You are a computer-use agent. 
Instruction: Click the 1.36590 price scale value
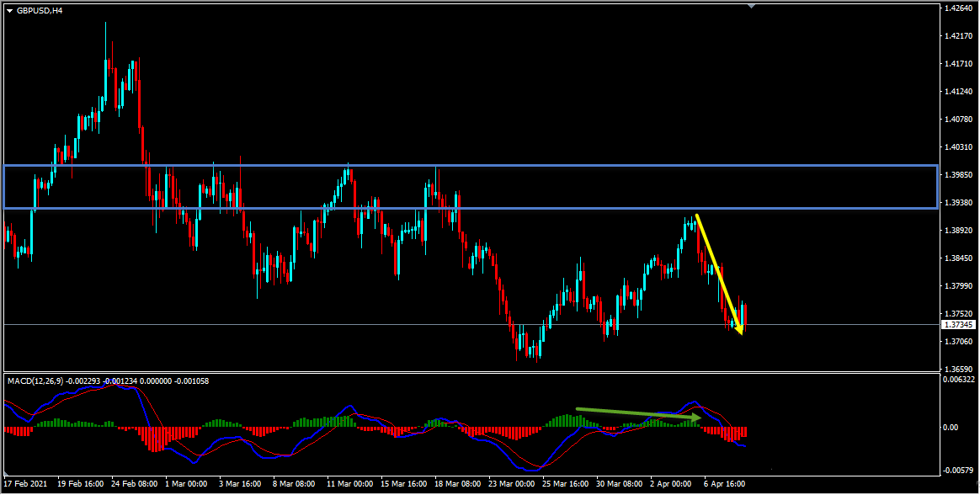click(958, 370)
